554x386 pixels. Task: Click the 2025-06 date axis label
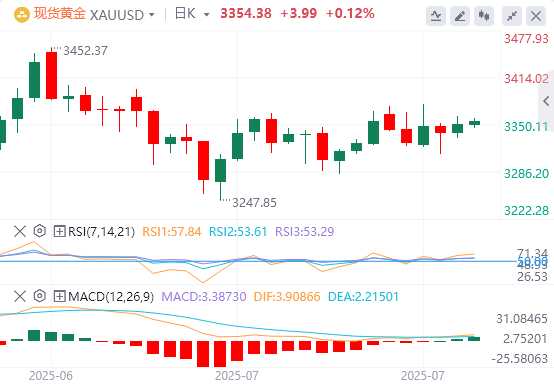[x=51, y=376]
